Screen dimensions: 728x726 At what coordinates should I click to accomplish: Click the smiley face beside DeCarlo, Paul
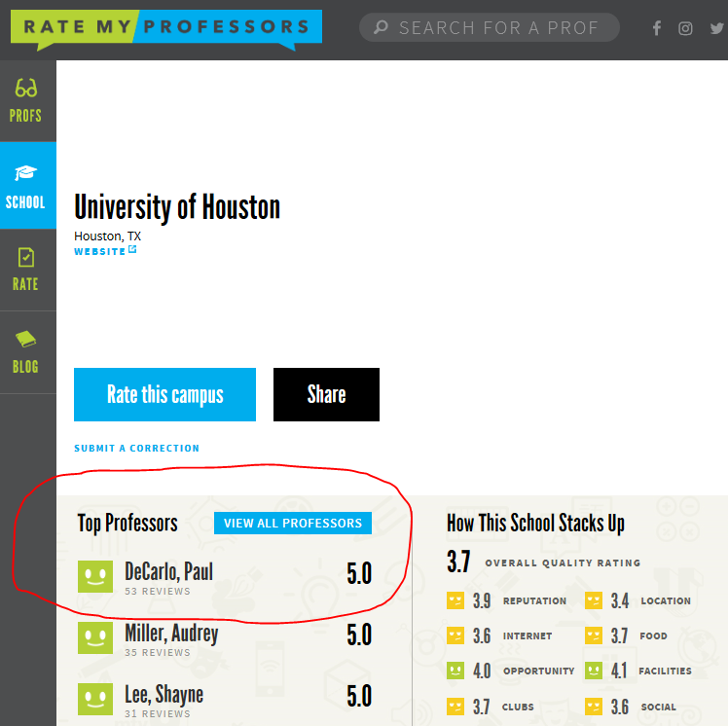click(x=95, y=575)
